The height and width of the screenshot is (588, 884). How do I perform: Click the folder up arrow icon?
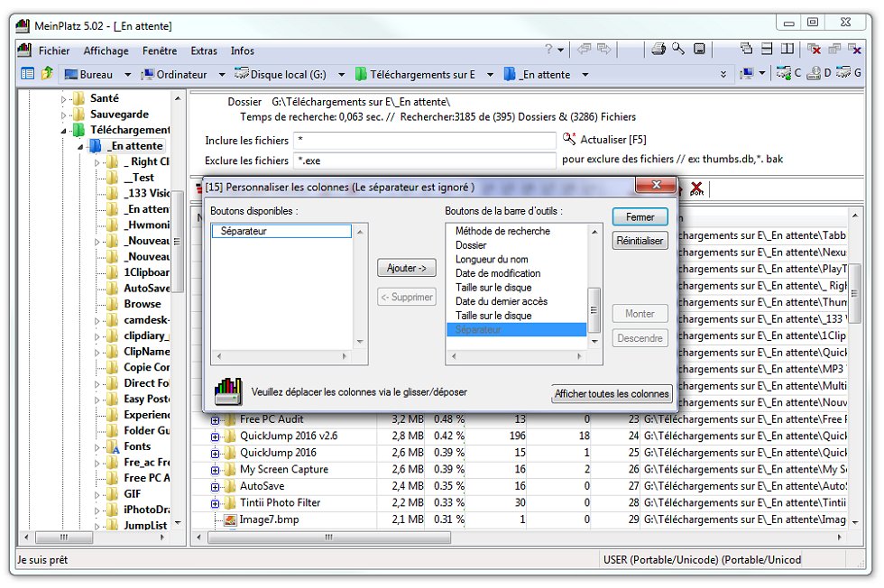point(47,73)
